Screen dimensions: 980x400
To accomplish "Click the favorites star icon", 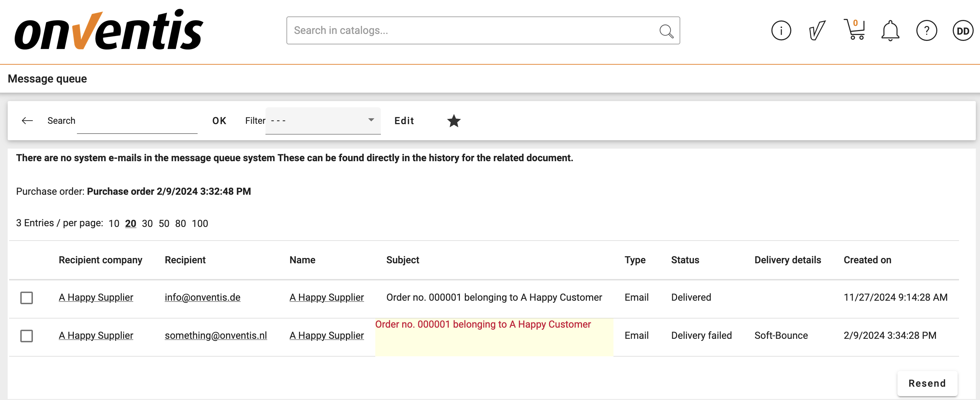I will click(x=454, y=121).
